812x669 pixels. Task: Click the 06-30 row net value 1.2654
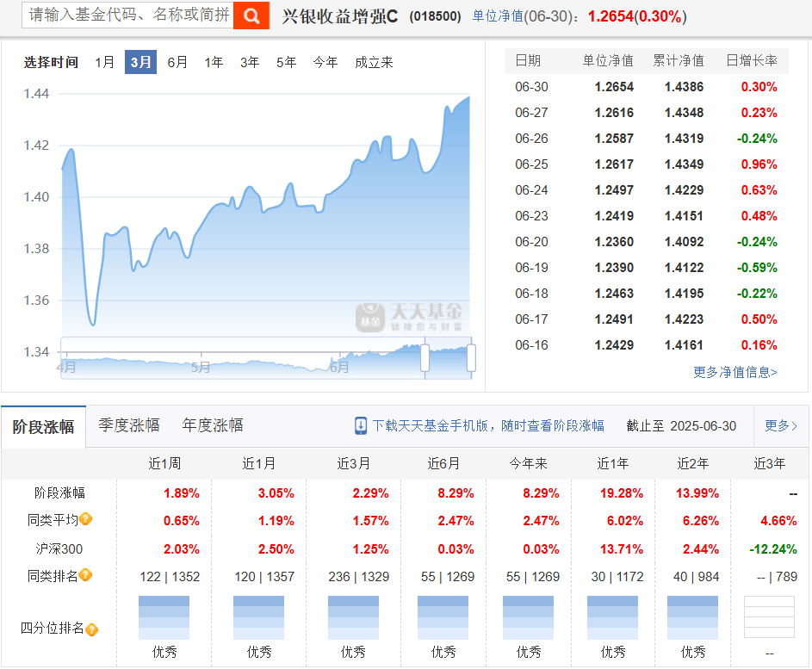[614, 87]
